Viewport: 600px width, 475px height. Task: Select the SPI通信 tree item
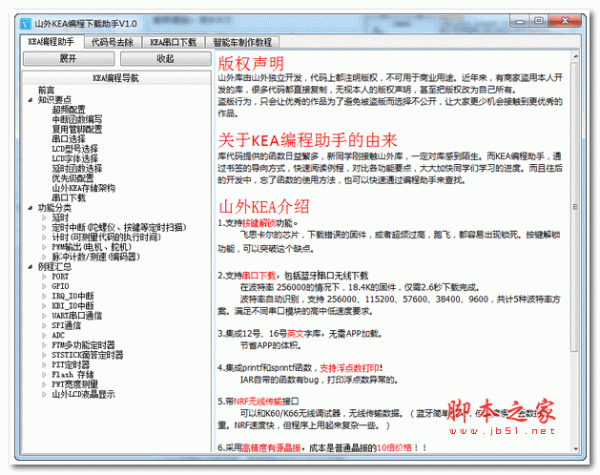(x=67, y=326)
